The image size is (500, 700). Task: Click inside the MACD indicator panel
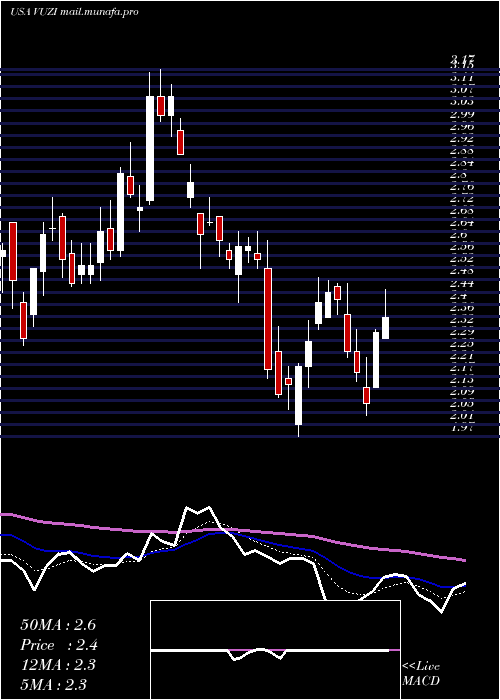[x=275, y=650]
